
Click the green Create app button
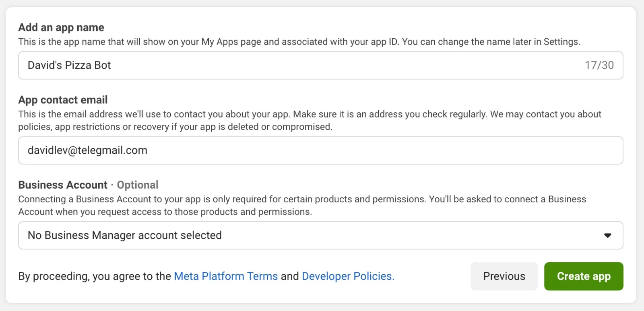(584, 276)
